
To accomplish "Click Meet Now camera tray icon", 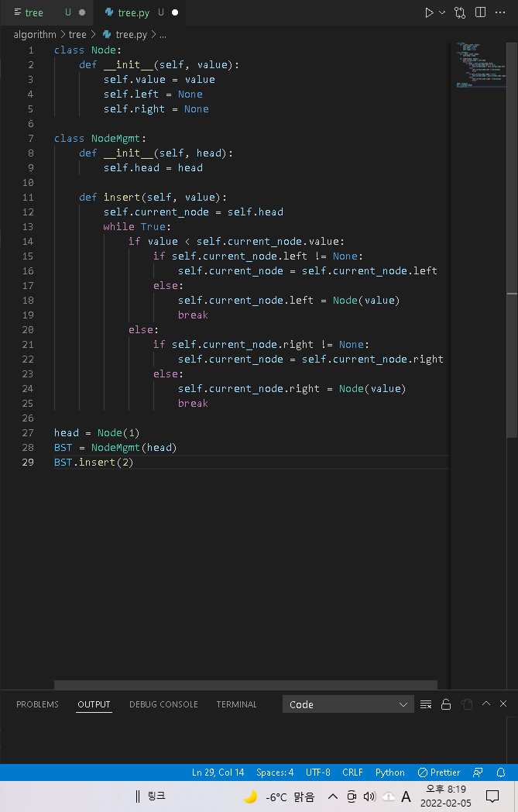I will [352, 797].
